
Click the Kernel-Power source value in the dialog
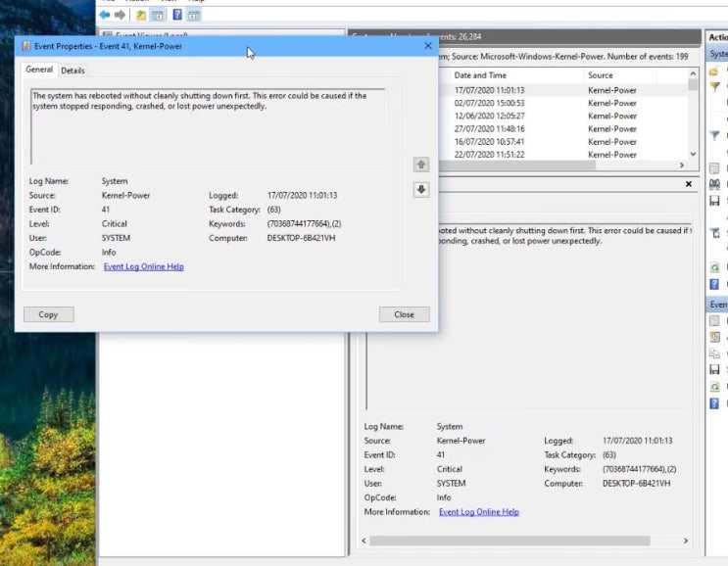tap(125, 195)
